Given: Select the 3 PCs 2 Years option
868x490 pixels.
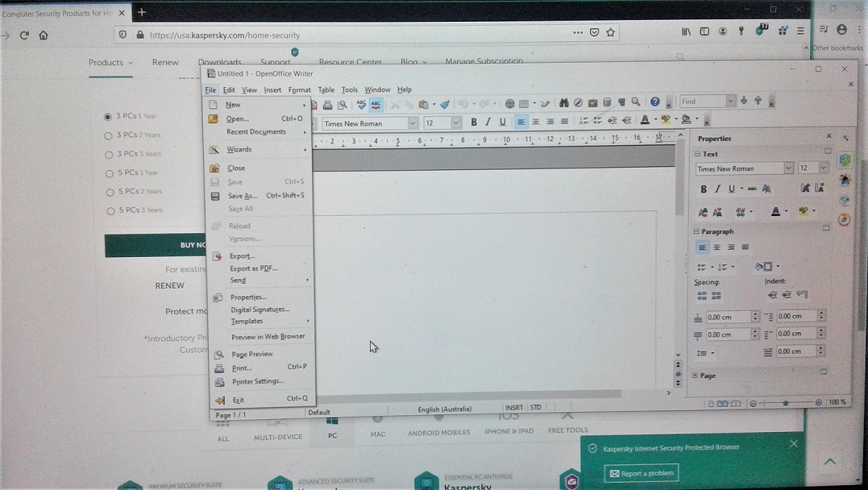Looking at the screenshot, I should 109,135.
